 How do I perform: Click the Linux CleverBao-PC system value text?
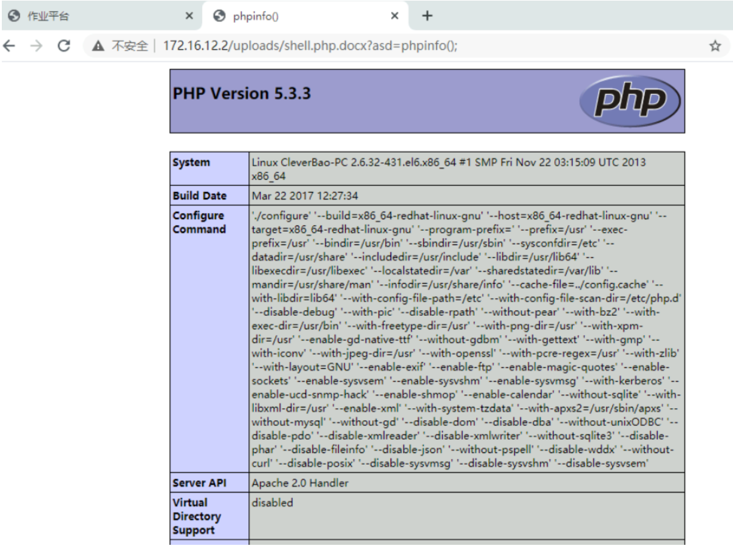coord(449,168)
